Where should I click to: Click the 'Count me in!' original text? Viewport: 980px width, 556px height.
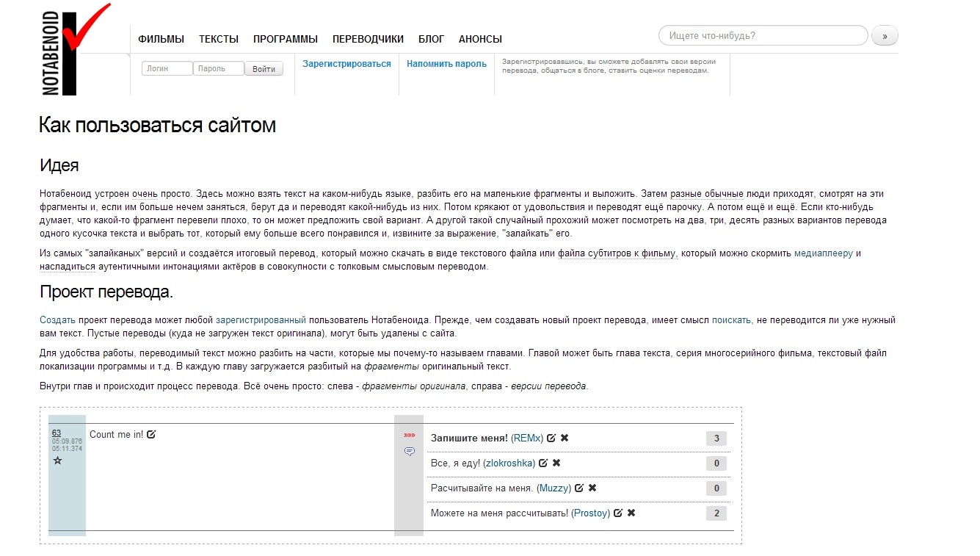coord(116,434)
